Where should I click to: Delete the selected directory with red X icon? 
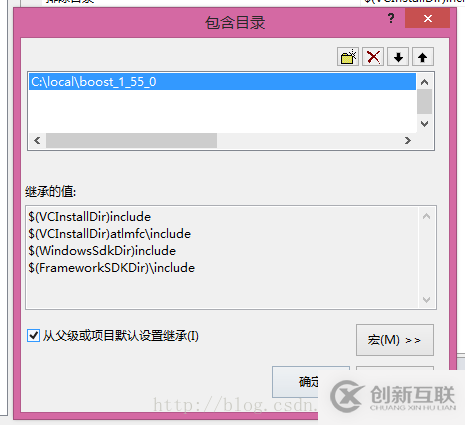tap(373, 57)
